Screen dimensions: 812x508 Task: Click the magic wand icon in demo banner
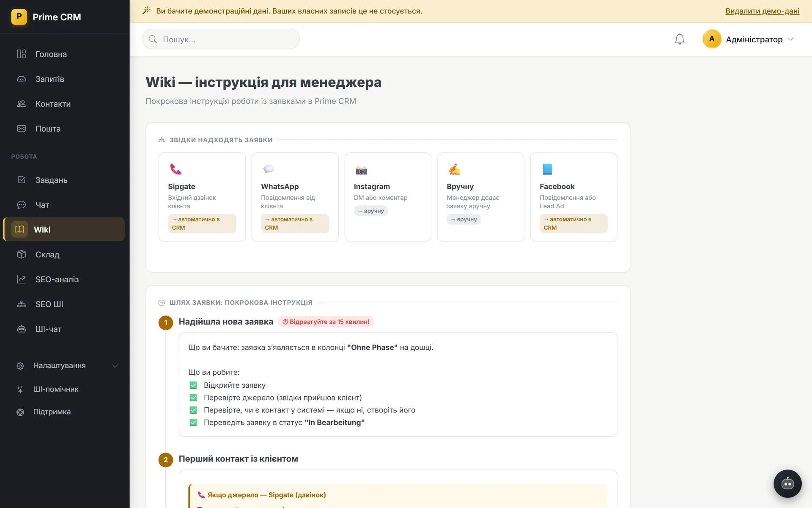pos(146,11)
